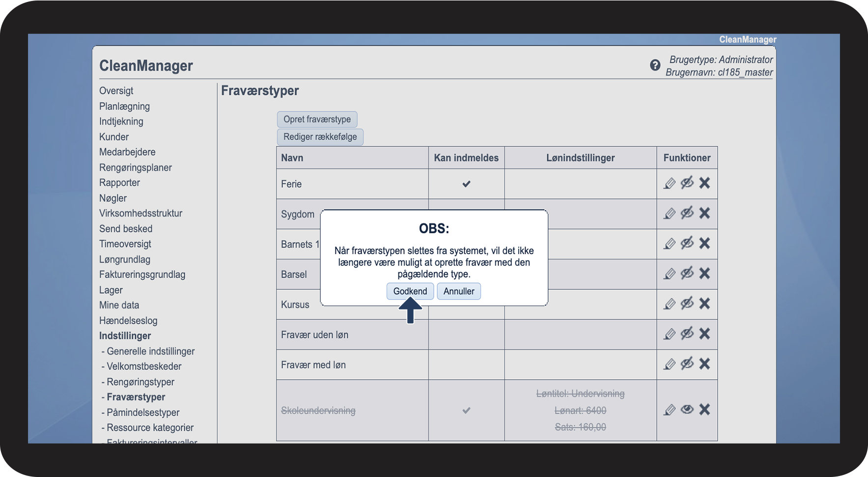Click the Rediger rækkefølge button
The height and width of the screenshot is (477, 868).
click(320, 137)
